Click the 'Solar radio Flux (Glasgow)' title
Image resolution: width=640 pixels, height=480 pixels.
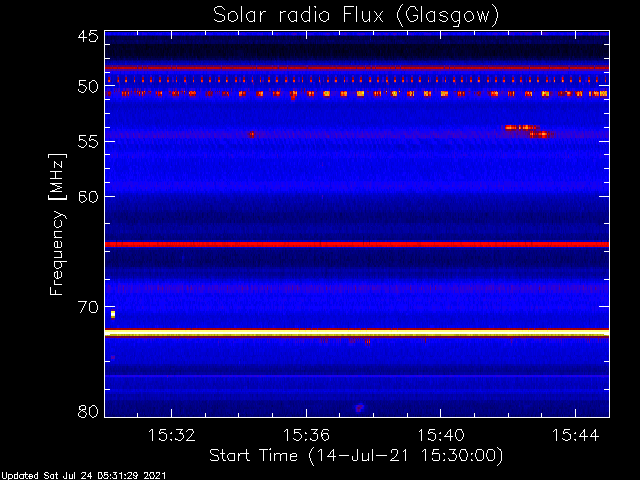[356, 16]
